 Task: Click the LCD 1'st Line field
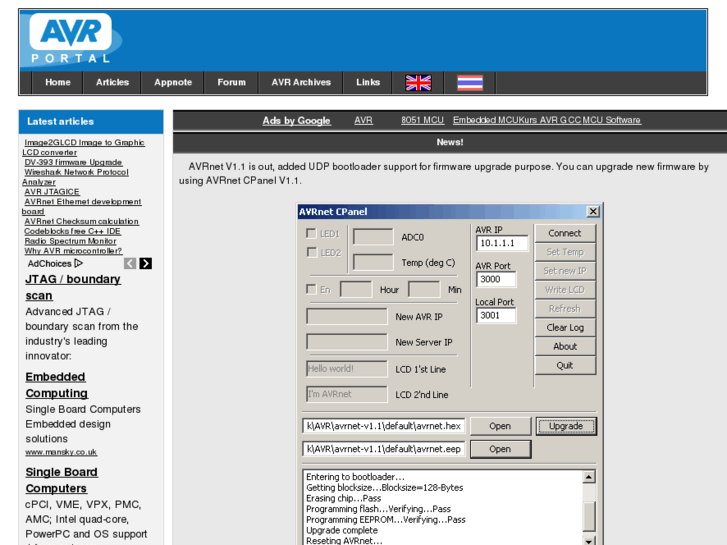click(347, 369)
